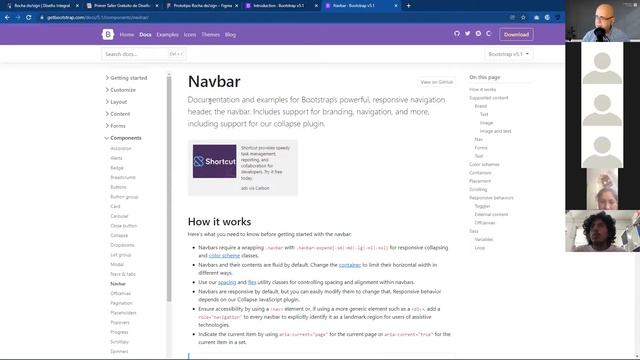Switch to Introduction Bootstrap v5.1 tab
This screenshot has height=360, width=640.
281,6
